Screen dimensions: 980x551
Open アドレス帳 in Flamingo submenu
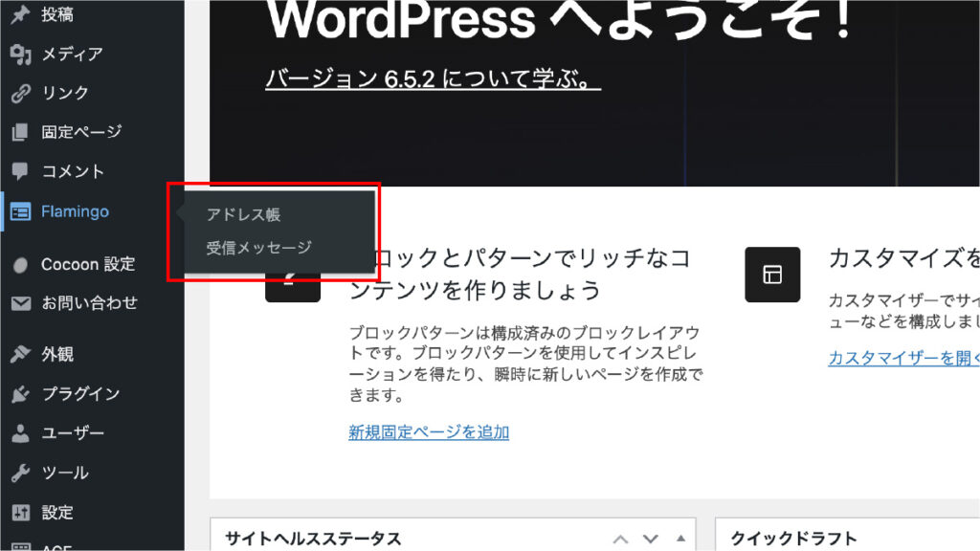pos(243,215)
